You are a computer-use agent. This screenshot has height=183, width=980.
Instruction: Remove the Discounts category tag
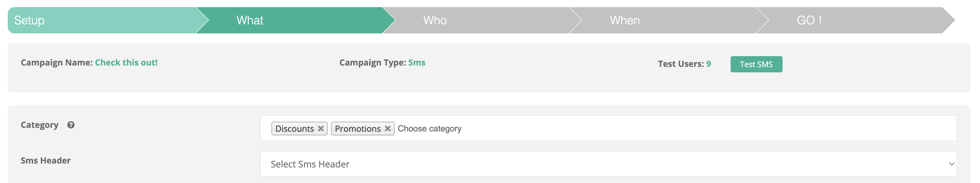(321, 128)
